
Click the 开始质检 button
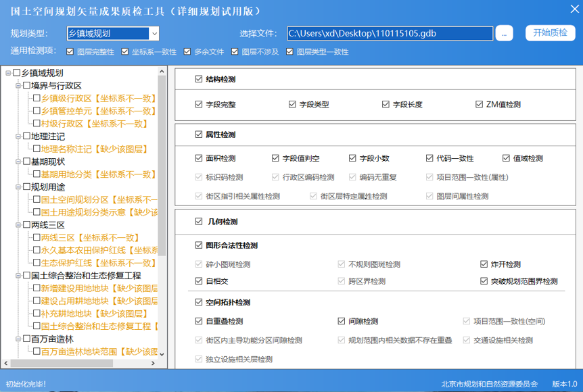pos(550,33)
